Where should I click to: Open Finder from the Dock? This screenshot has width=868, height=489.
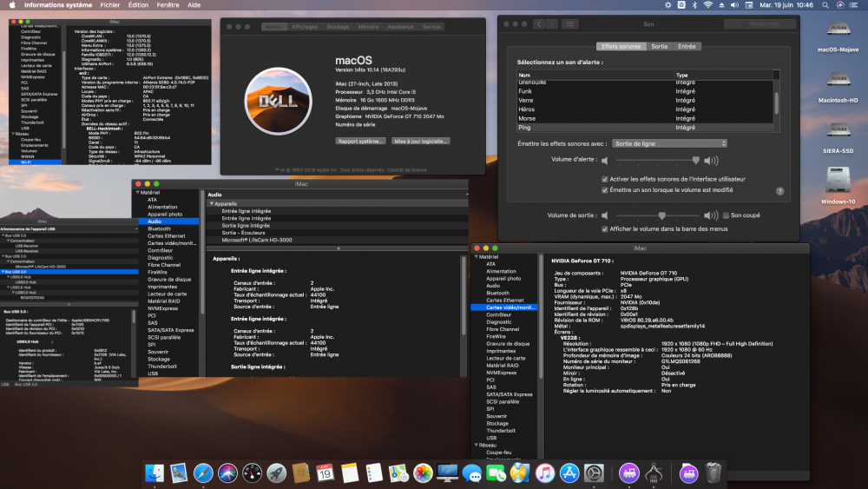pos(155,473)
